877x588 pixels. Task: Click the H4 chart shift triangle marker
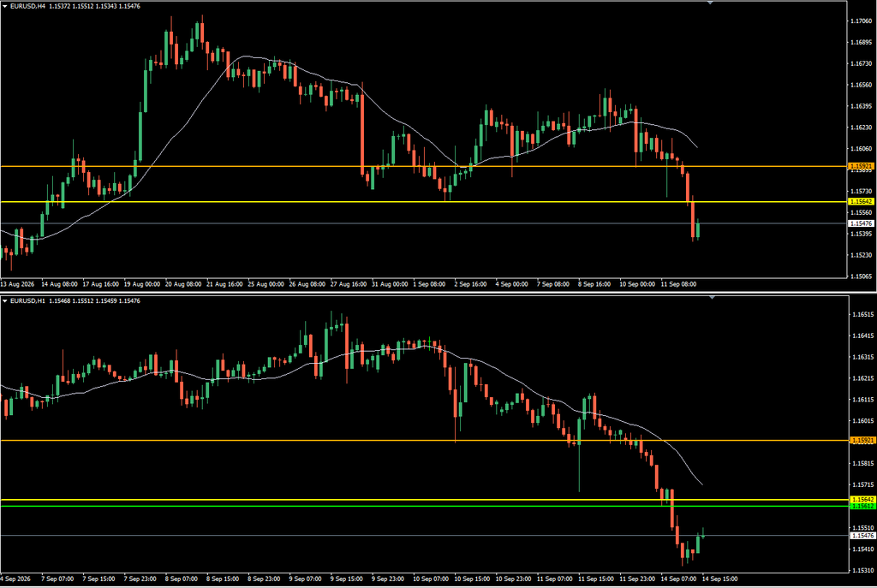(710, 3)
